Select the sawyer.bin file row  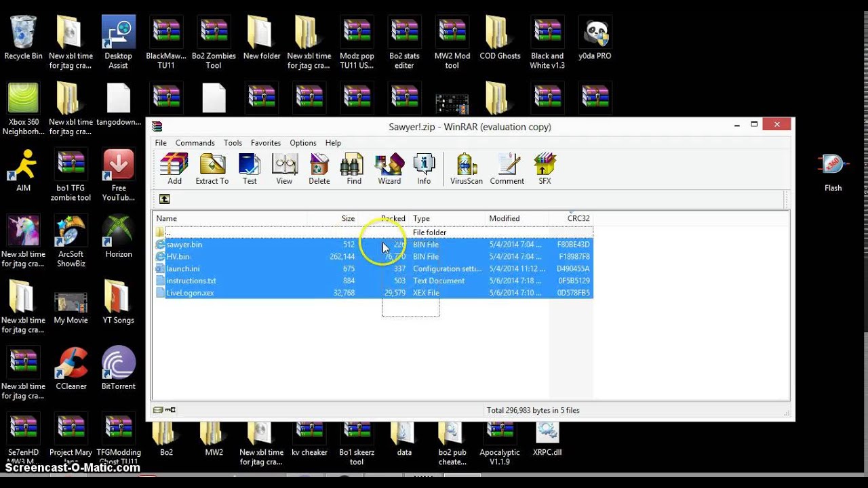[373, 245]
